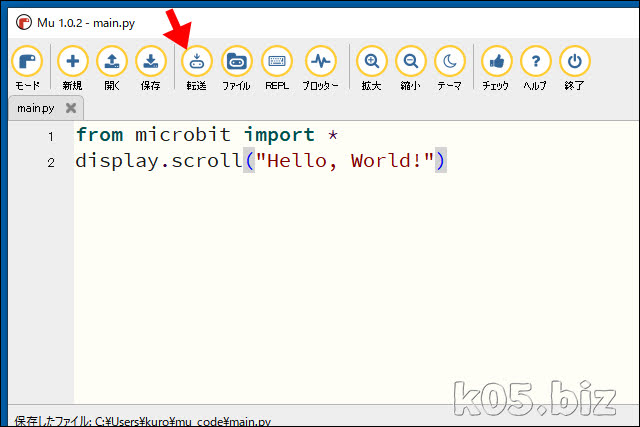
Task: Click the closing parenthesis on line 2
Action: click(x=440, y=160)
